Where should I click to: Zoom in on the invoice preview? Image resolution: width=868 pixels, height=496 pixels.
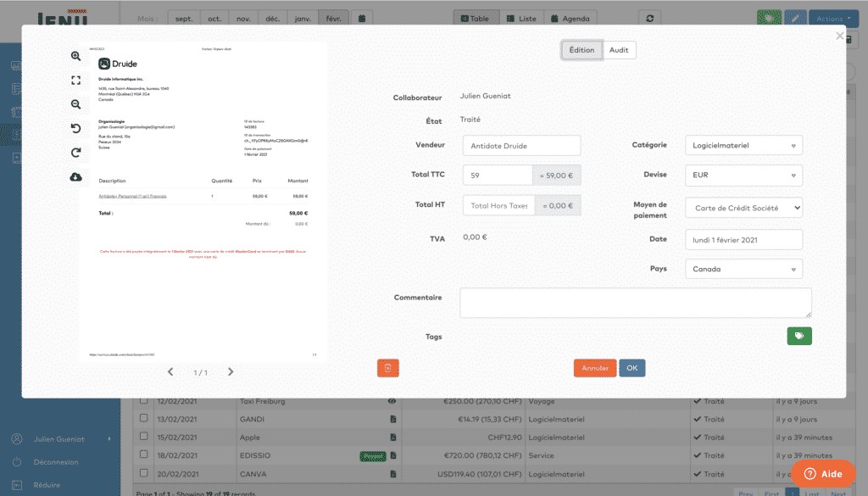76,56
